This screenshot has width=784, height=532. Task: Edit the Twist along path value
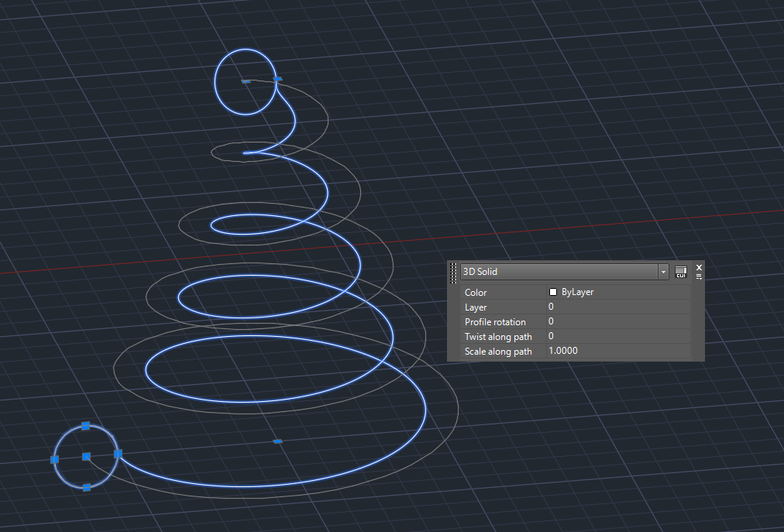tap(618, 336)
